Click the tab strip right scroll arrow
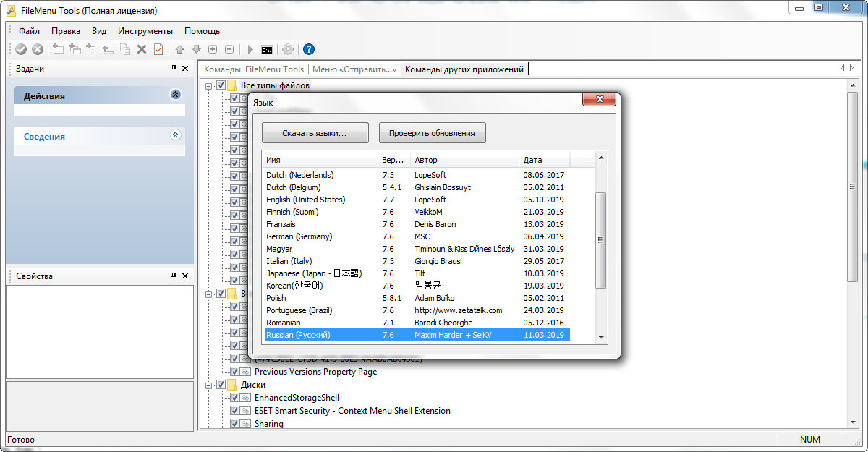This screenshot has height=452, width=868. point(852,68)
